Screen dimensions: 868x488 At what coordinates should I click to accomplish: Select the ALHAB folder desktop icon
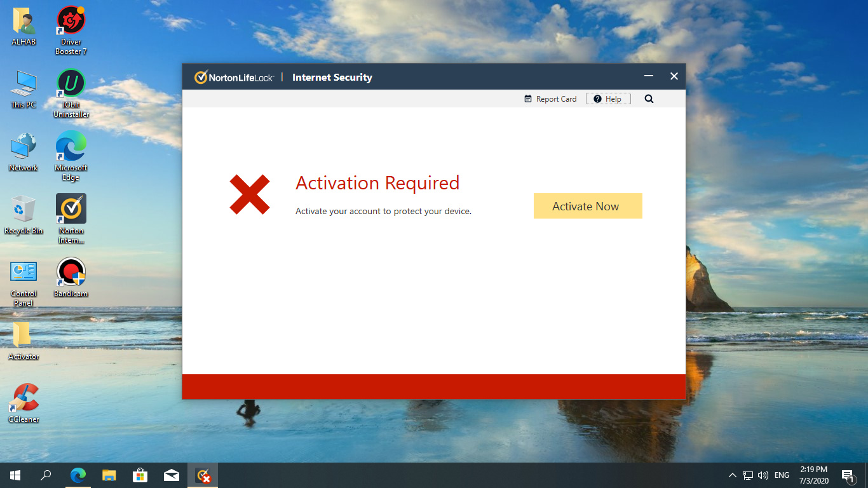point(24,27)
